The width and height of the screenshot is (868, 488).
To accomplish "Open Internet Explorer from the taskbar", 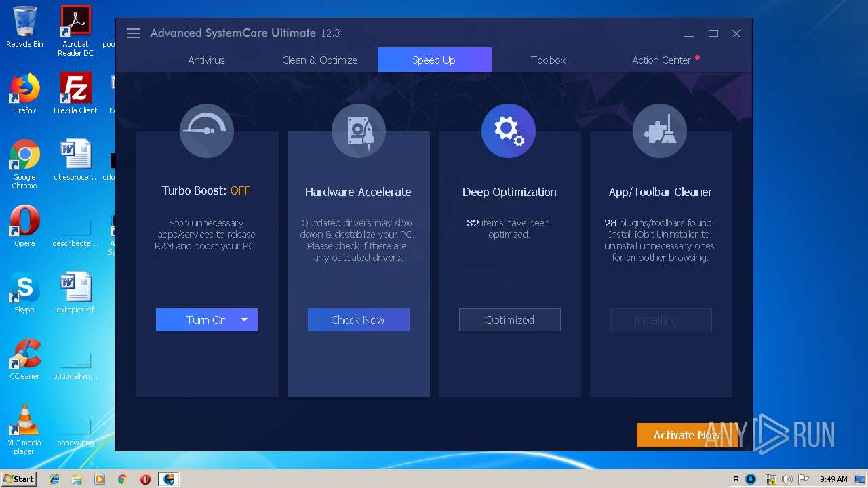I will 54,479.
